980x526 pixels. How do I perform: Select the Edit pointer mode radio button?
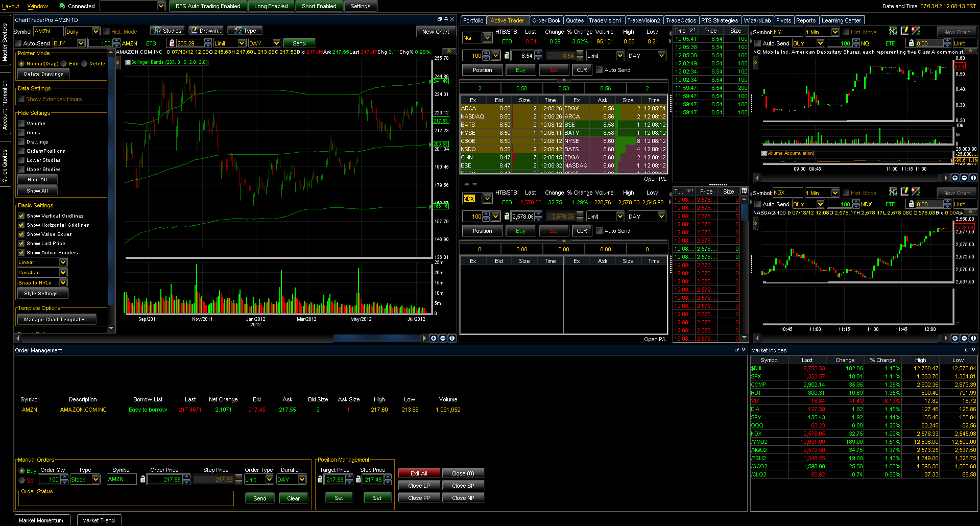(64, 64)
